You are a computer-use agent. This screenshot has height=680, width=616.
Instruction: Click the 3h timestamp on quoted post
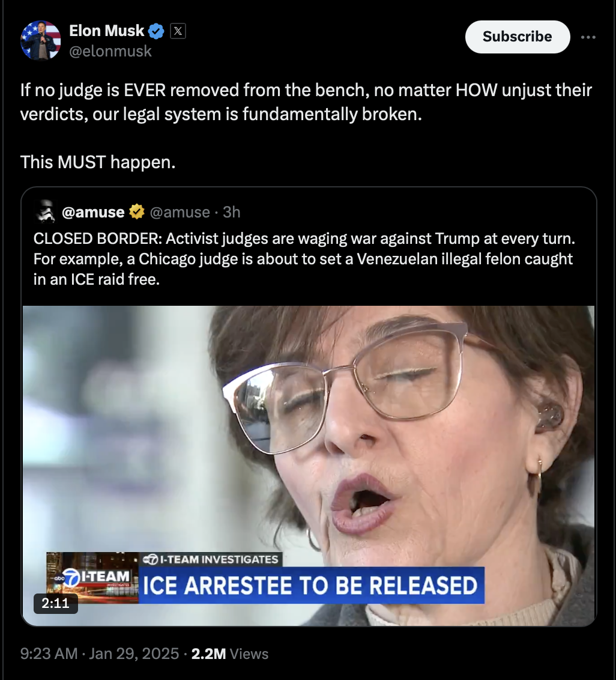(232, 212)
